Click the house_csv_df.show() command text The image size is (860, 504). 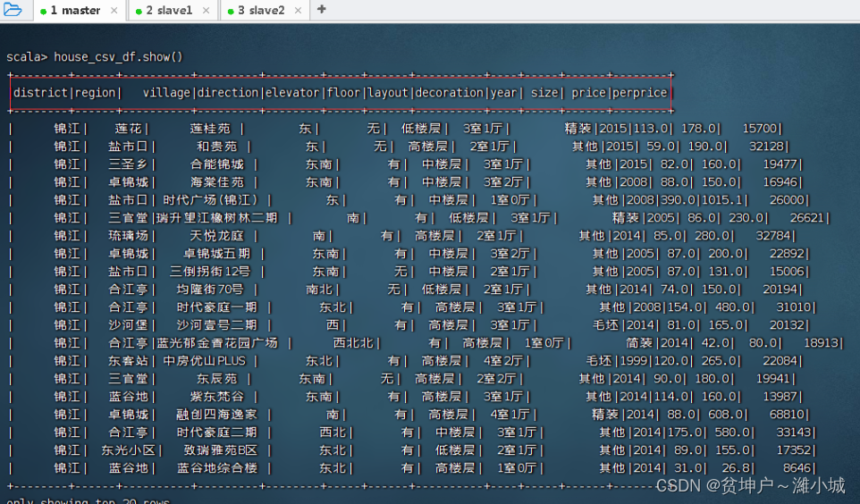click(x=118, y=57)
